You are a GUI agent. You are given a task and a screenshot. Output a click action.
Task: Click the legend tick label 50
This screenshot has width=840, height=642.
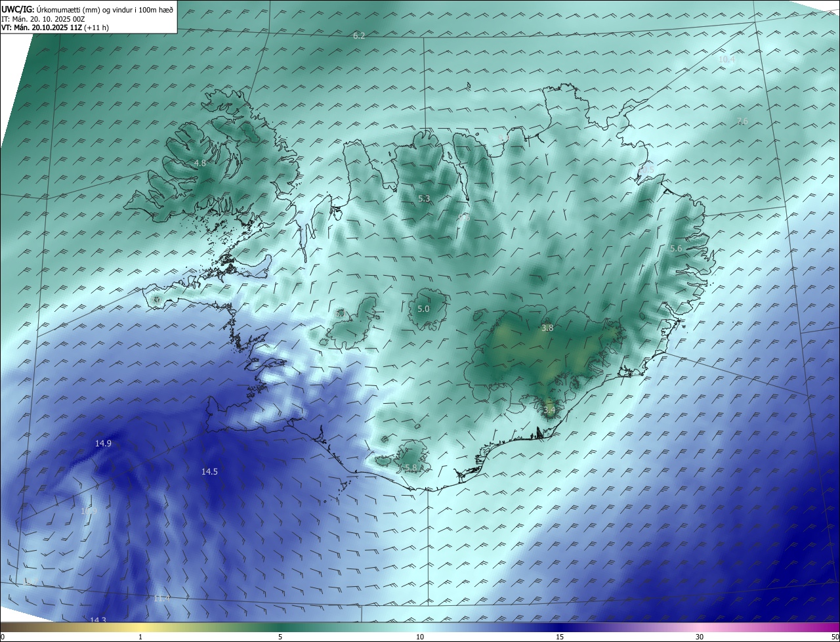[x=835, y=637]
